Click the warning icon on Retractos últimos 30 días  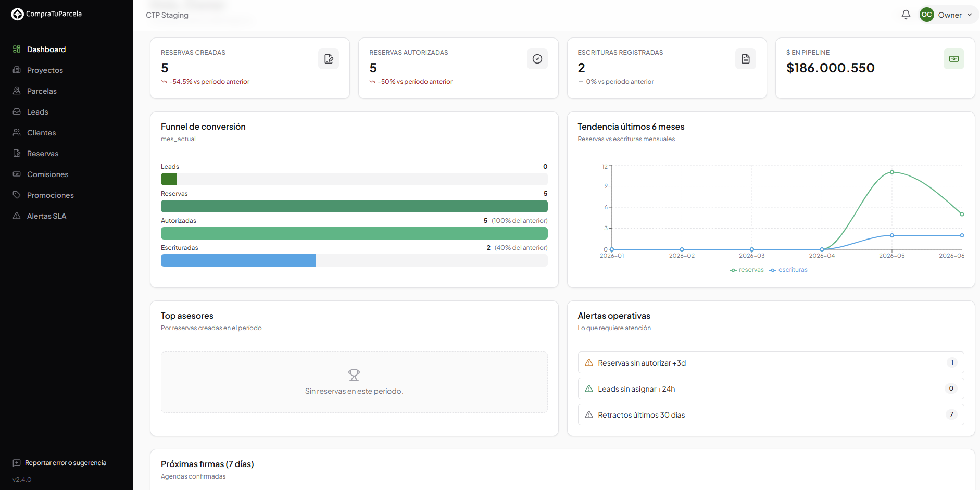pos(589,414)
